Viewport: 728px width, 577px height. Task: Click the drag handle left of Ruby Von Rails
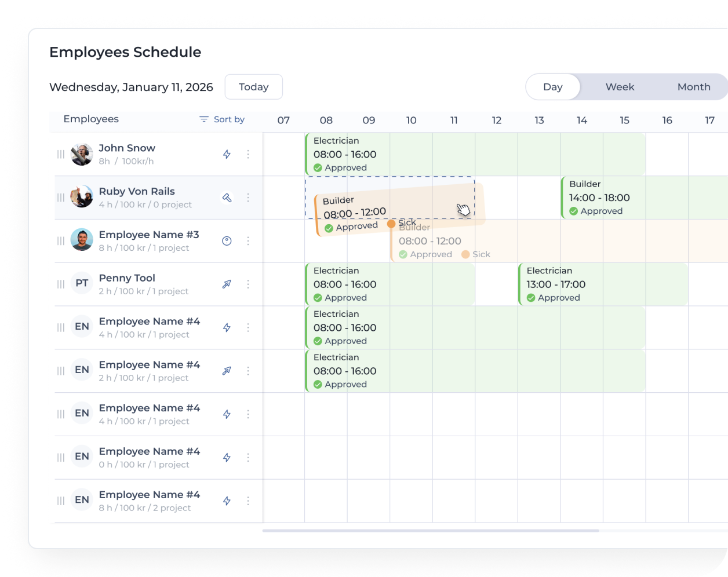click(61, 198)
